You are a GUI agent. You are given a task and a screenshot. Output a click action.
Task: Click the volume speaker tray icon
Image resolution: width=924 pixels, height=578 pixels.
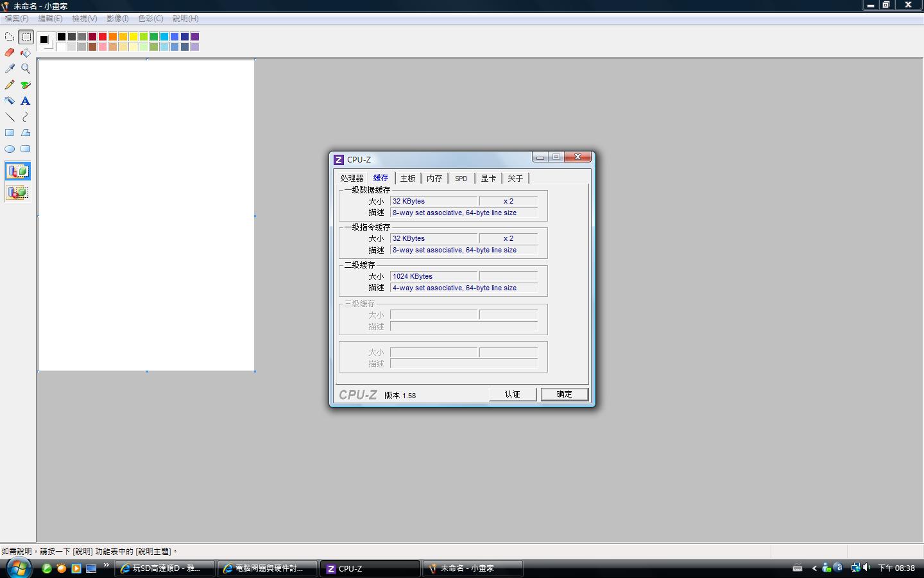[x=867, y=568]
